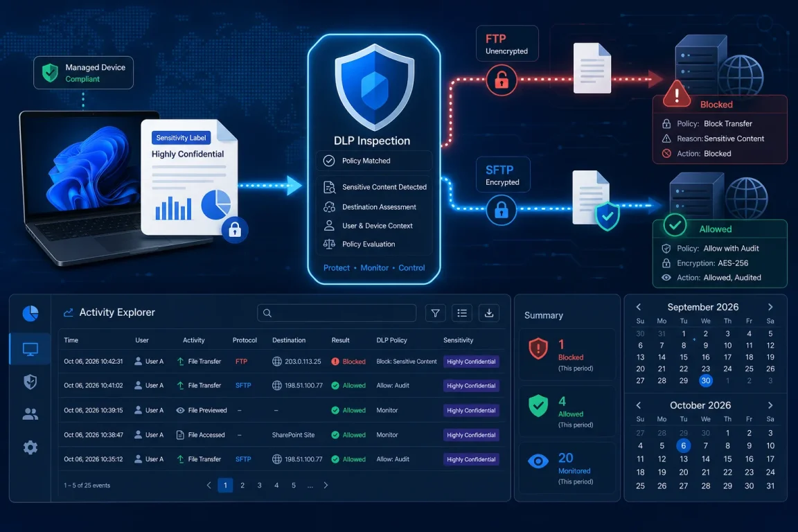Go to previous page of events
798x532 pixels.
point(209,485)
